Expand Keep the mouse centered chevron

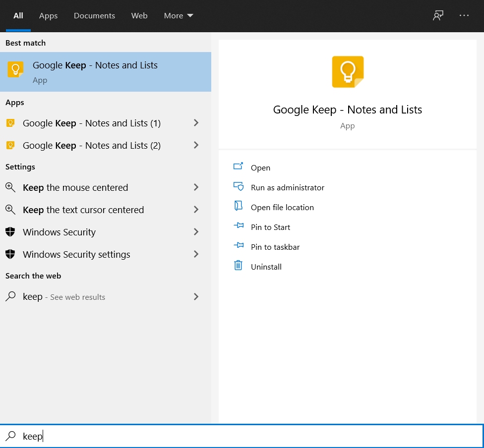196,187
